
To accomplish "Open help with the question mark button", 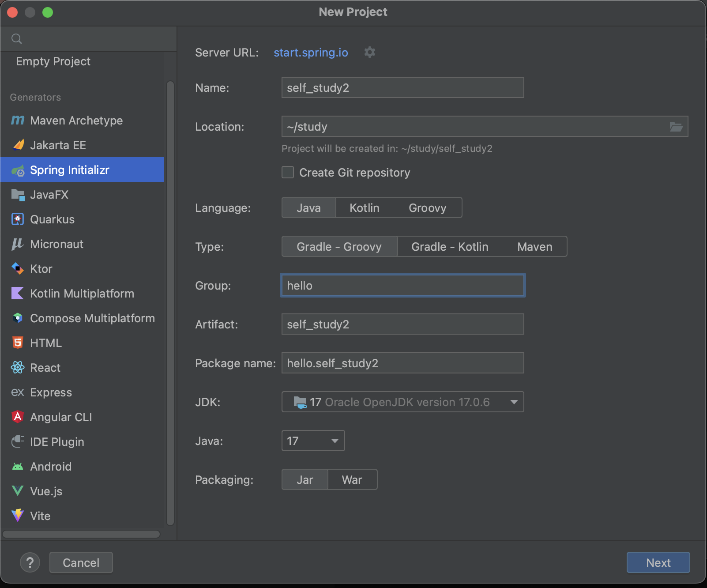I will coord(30,562).
